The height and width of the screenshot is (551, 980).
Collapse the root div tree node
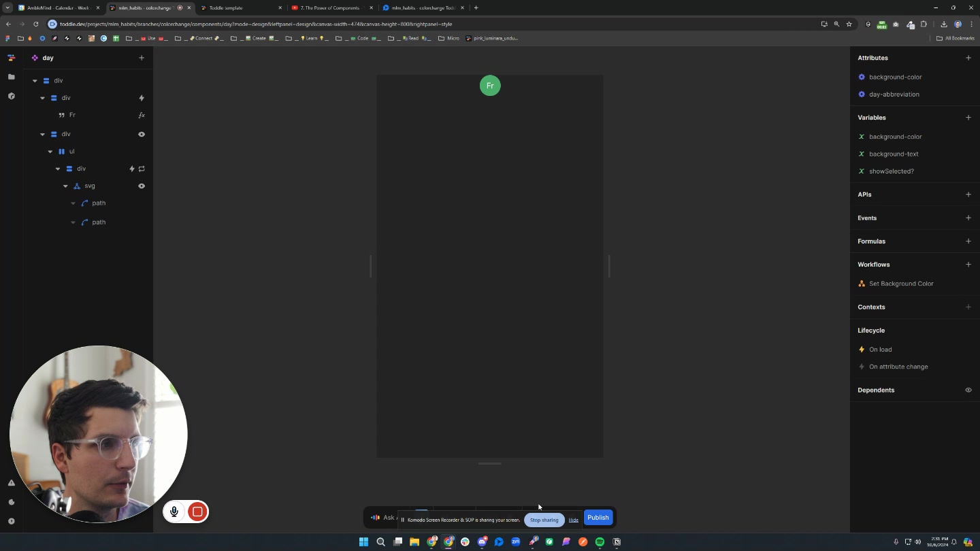[35, 81]
